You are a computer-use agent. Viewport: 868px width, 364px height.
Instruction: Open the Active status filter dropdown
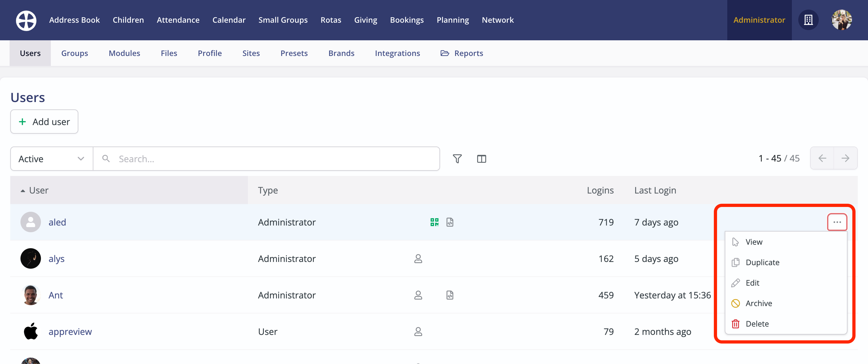pyautogui.click(x=51, y=158)
